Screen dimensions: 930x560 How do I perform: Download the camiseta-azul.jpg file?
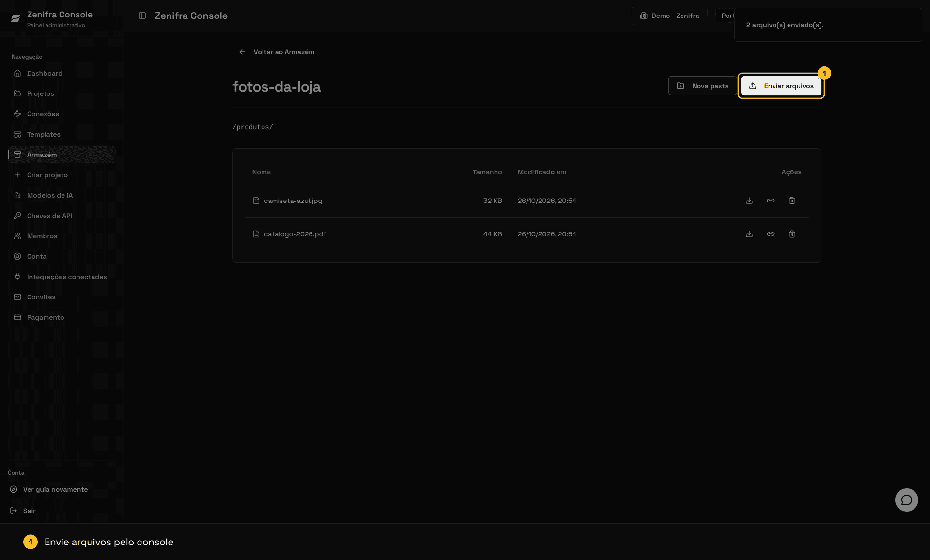pos(749,201)
